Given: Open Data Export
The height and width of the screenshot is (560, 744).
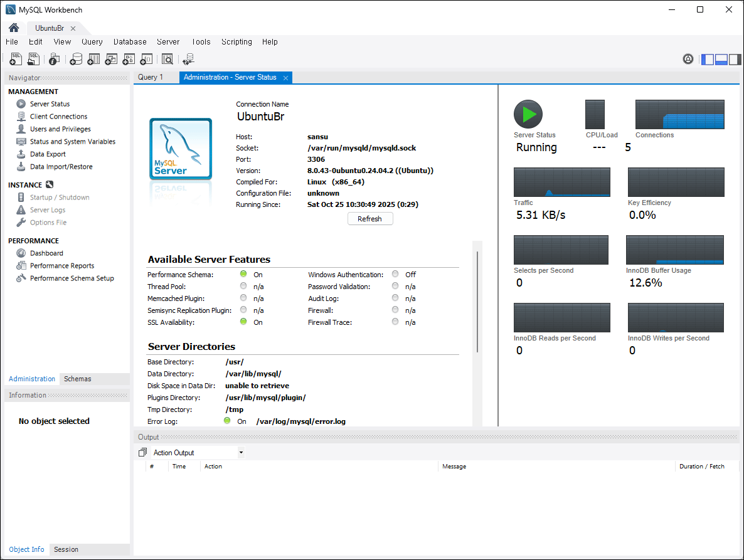Looking at the screenshot, I should point(48,154).
